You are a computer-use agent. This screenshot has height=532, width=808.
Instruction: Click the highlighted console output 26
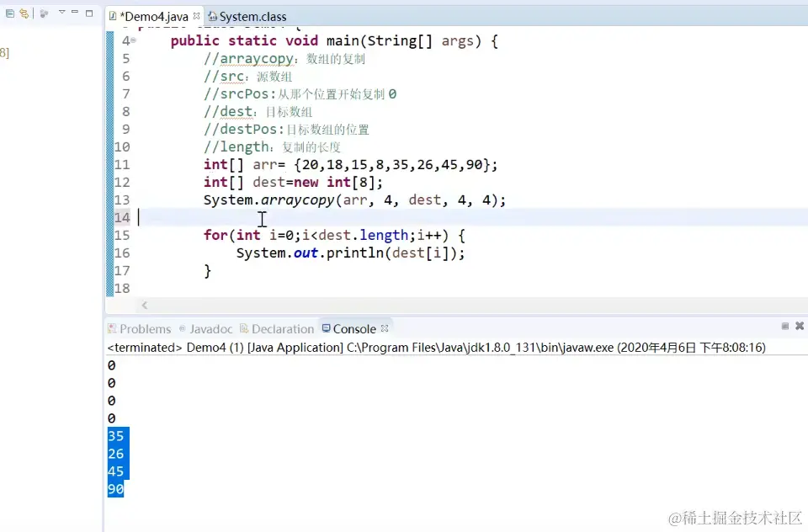116,455
